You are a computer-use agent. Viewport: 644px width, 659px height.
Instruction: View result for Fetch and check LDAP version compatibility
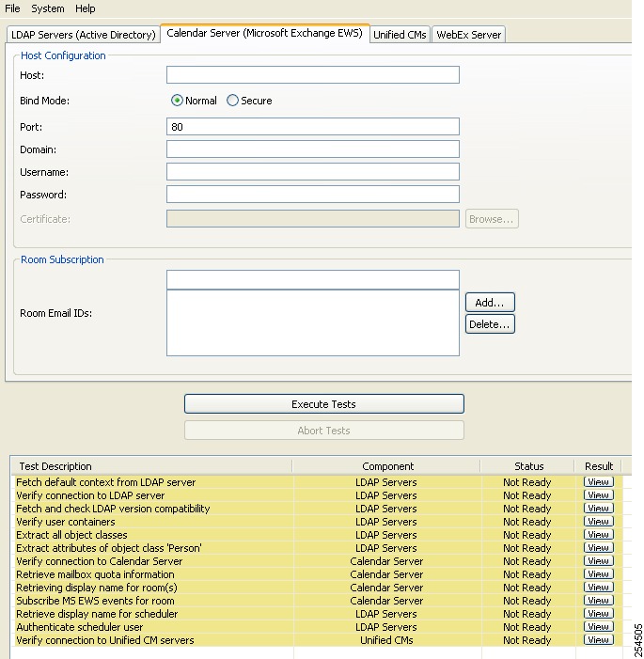click(x=598, y=509)
